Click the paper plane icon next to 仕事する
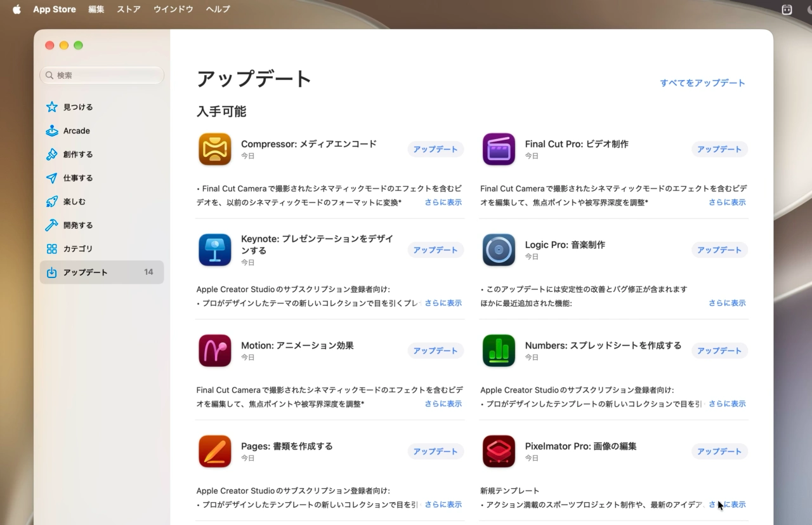812x525 pixels. coord(52,178)
